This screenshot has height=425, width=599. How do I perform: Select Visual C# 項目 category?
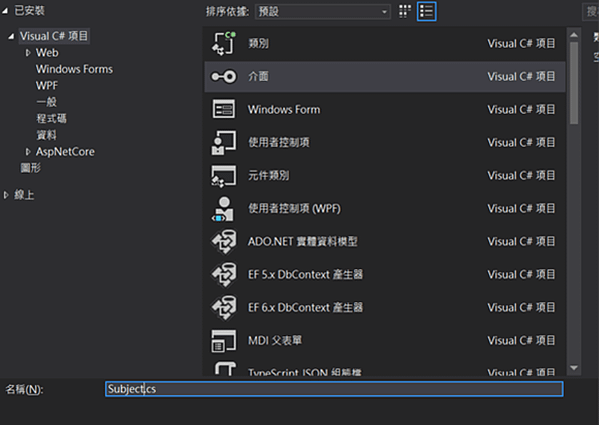point(54,36)
